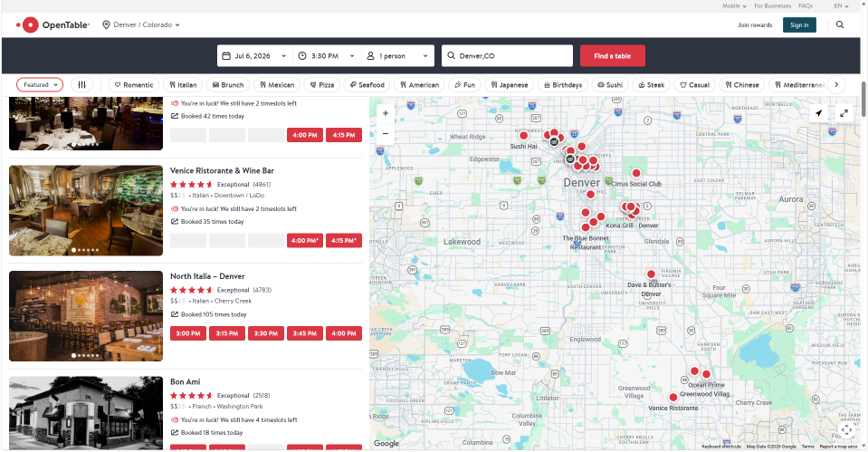Book Venice Ristorante at 4:00 PM
868x452 pixels.
click(x=304, y=240)
